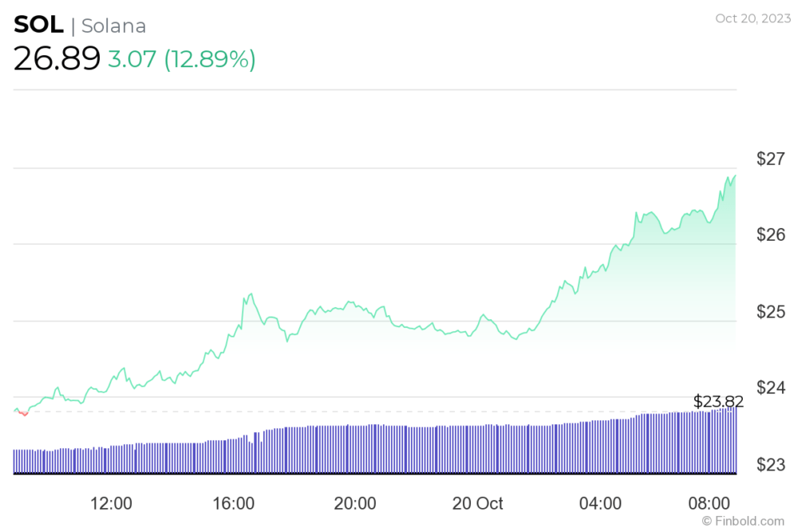This screenshot has width=798, height=532.
Task: Click the 04:00 time axis label
Action: pyautogui.click(x=600, y=503)
